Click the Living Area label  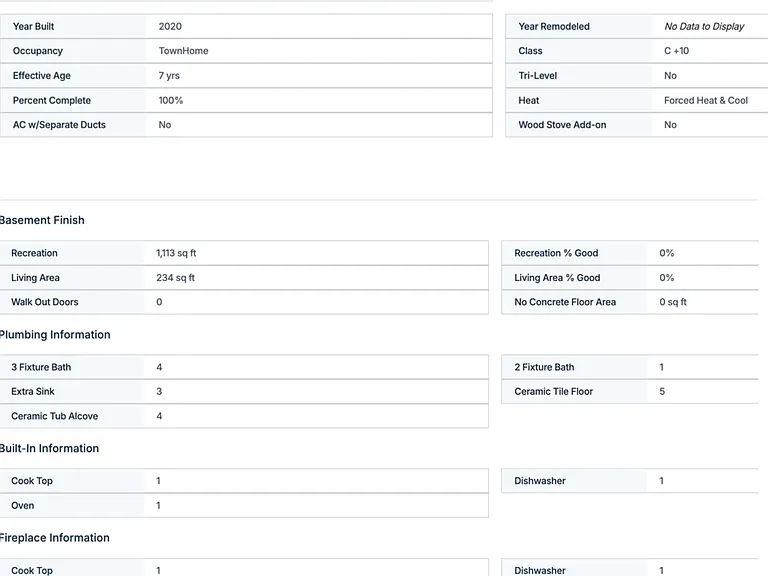(35, 278)
